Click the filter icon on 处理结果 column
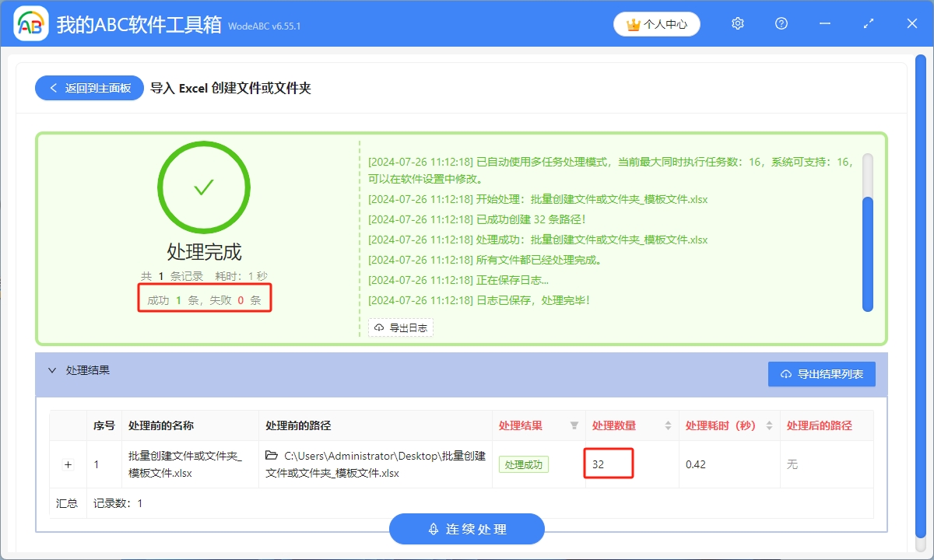 (574, 425)
